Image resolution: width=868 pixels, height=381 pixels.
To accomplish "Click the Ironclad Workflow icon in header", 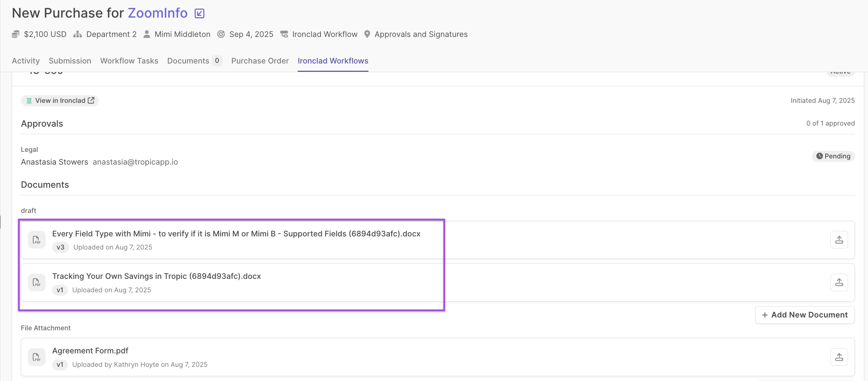I will pyautogui.click(x=284, y=34).
